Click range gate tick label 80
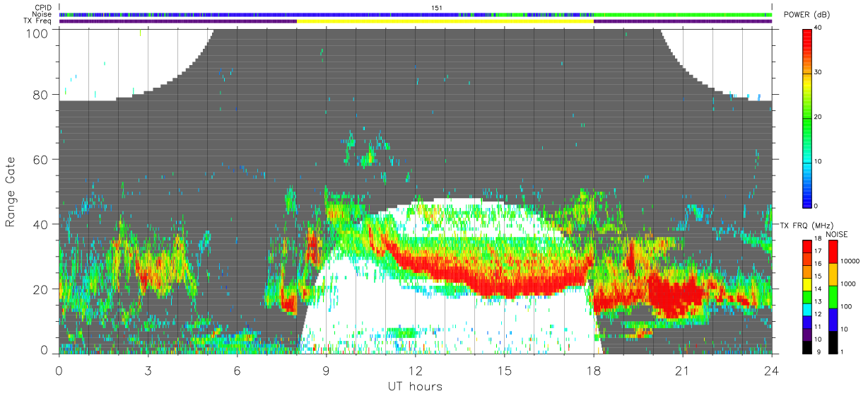This screenshot has height=401, width=868. [x=41, y=95]
